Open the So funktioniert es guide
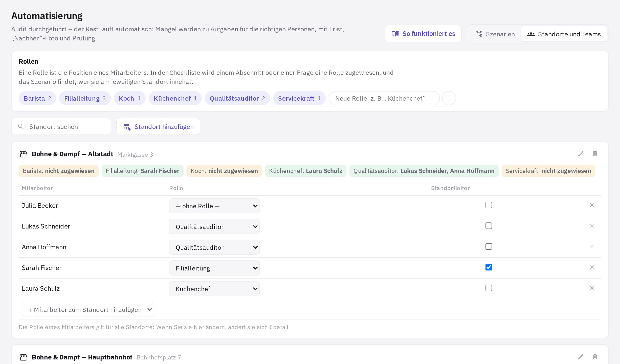The height and width of the screenshot is (364, 620). (x=423, y=34)
